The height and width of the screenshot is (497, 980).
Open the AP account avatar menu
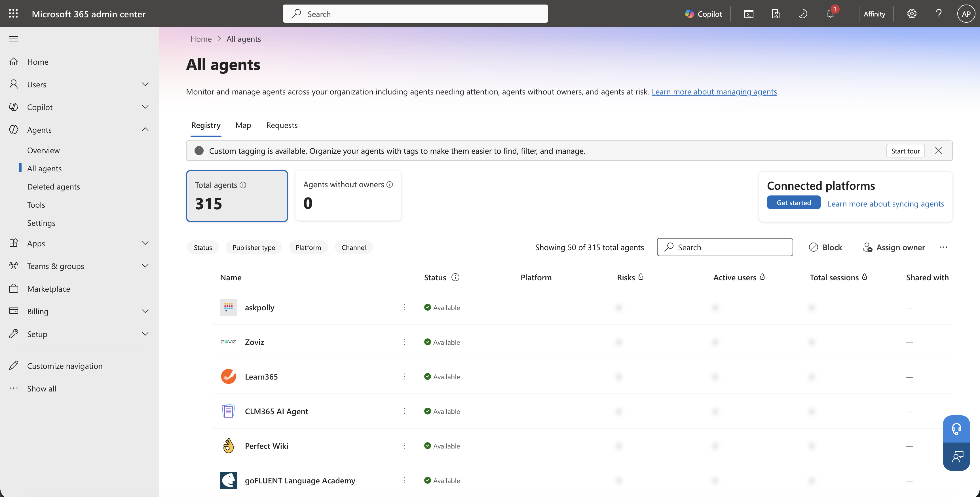pyautogui.click(x=966, y=14)
